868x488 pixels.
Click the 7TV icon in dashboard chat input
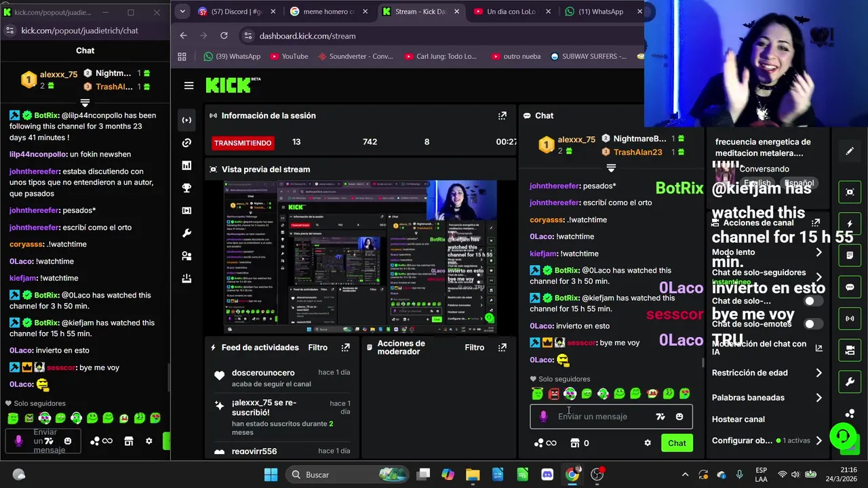[660, 417]
